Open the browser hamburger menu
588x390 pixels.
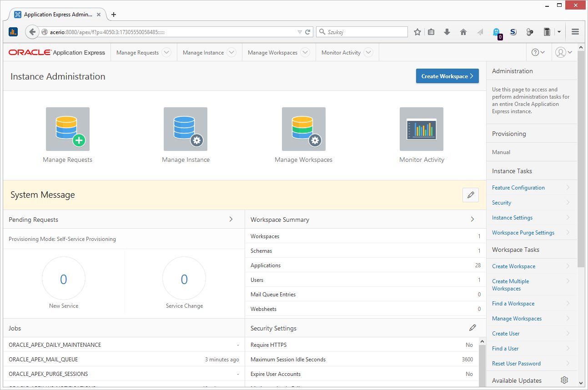575,32
